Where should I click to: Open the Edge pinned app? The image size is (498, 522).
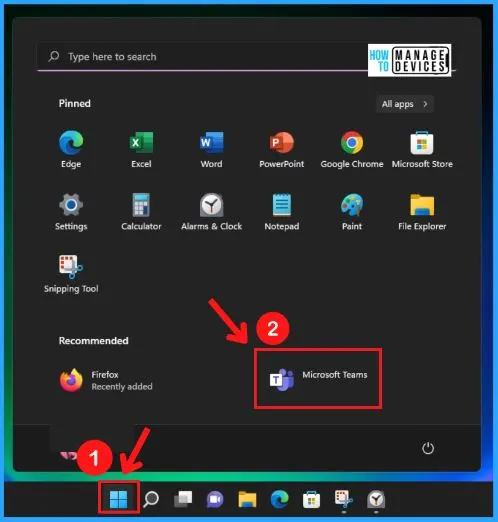point(71,149)
